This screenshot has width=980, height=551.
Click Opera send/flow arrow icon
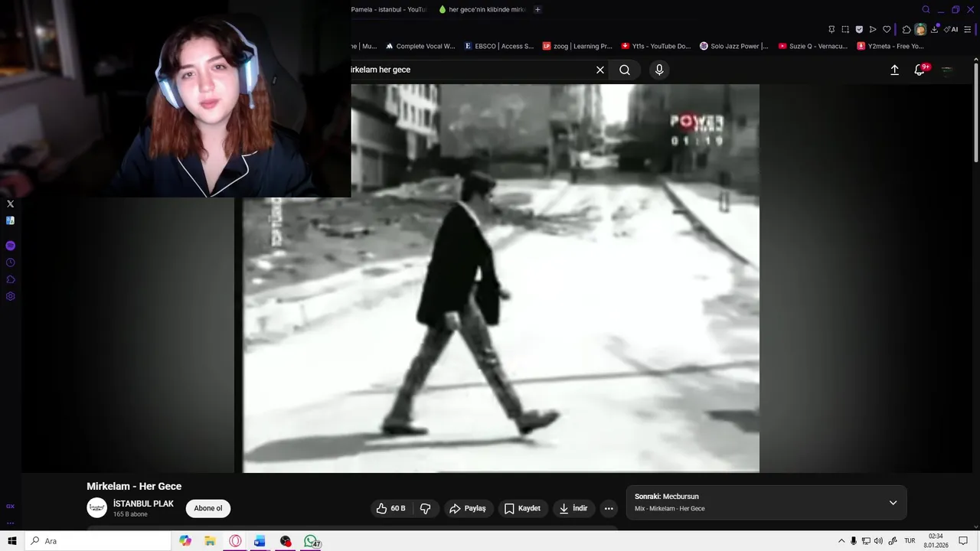[x=873, y=29]
